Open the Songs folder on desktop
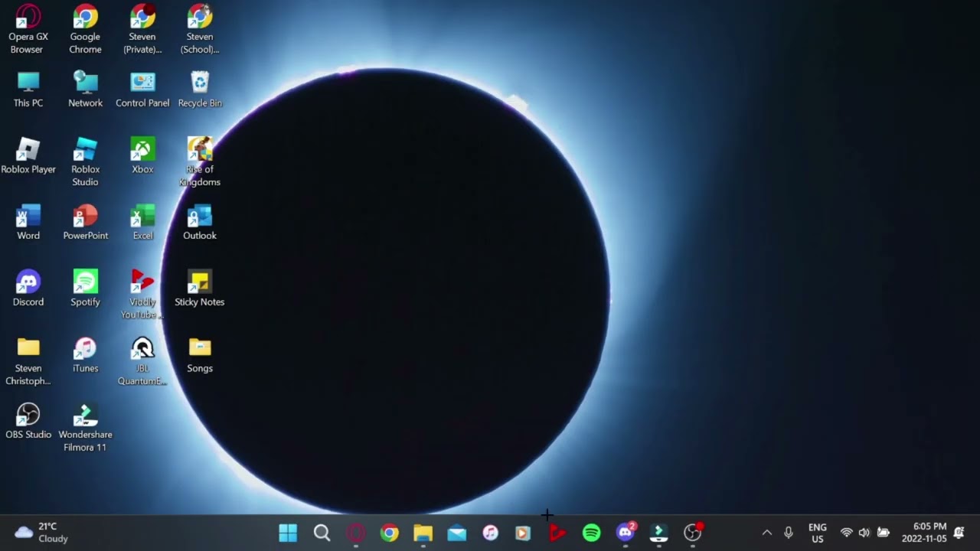The height and width of the screenshot is (551, 980). 200,355
